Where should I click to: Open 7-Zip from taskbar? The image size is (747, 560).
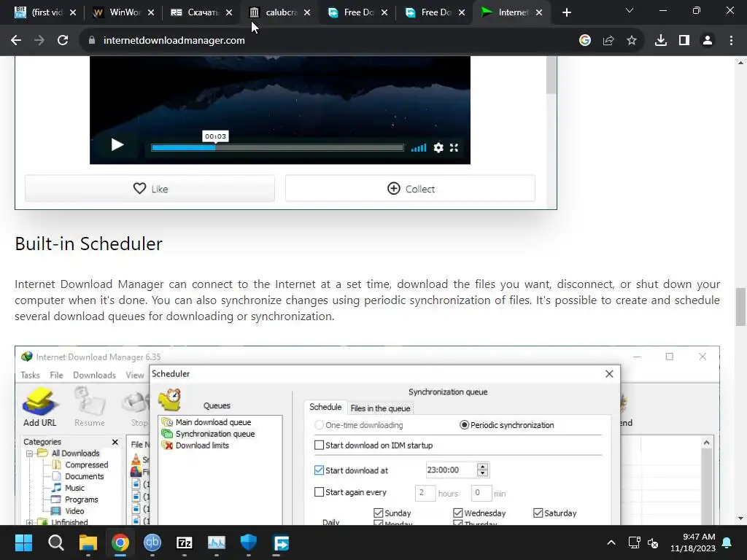pyautogui.click(x=185, y=542)
